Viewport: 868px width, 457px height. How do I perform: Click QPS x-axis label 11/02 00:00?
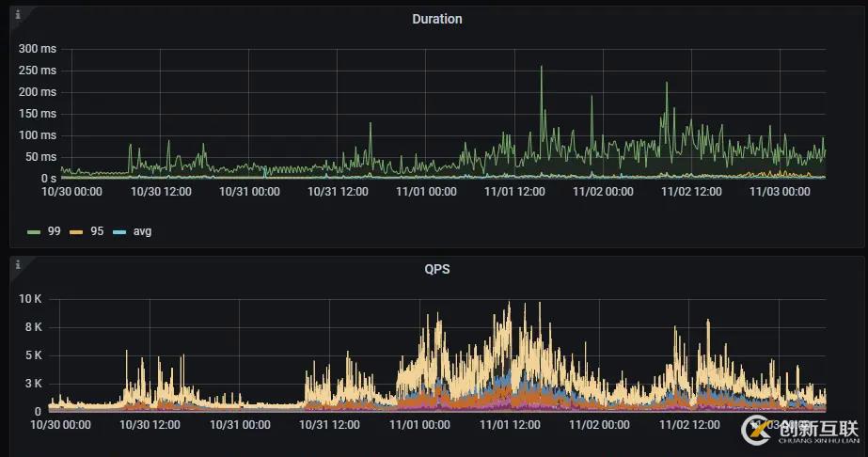pos(600,425)
